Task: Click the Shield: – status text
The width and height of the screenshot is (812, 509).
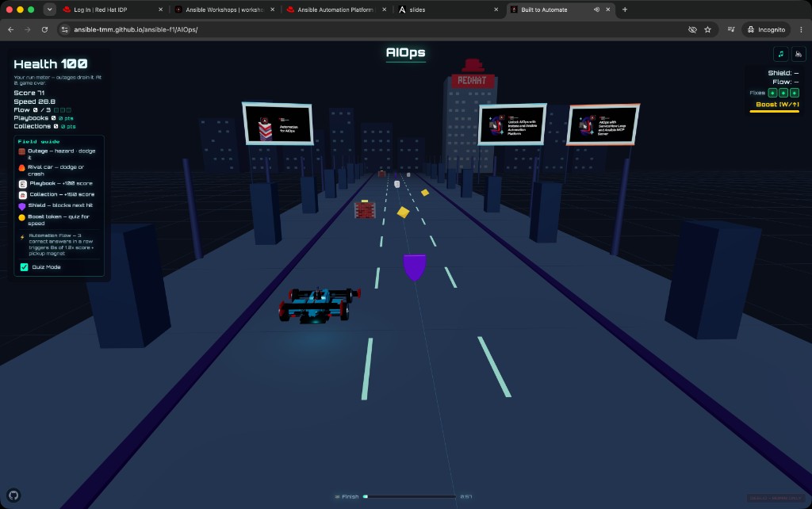Action: (x=783, y=73)
